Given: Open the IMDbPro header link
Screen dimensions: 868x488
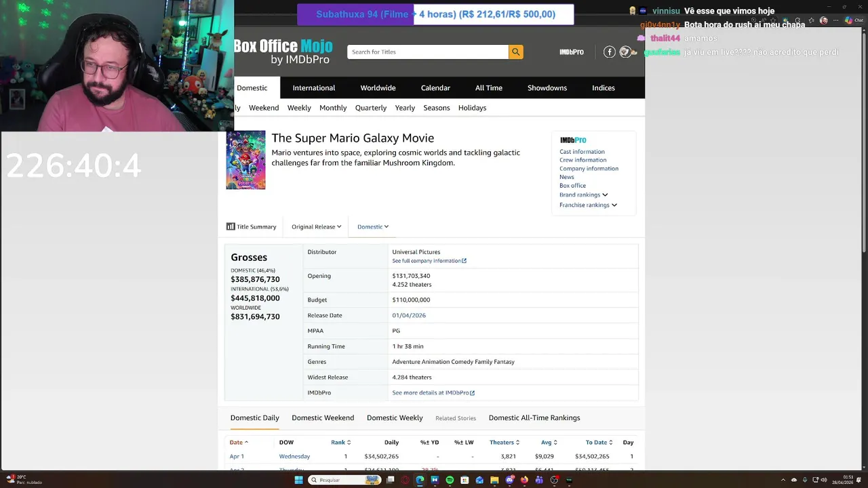Looking at the screenshot, I should pos(572,52).
